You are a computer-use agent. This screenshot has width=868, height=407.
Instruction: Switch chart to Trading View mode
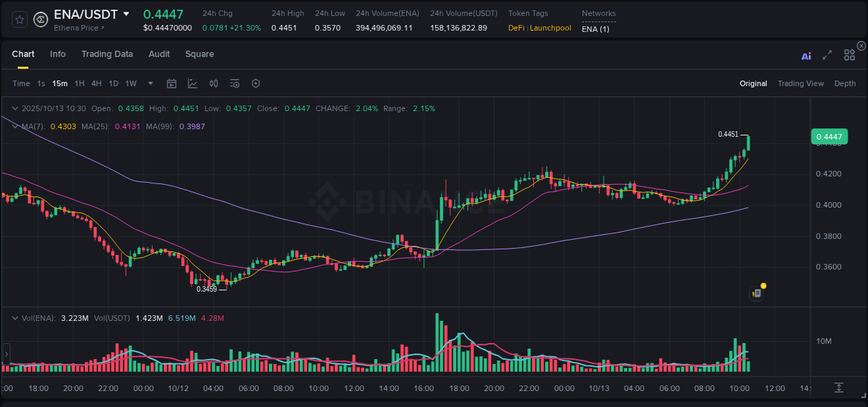(801, 83)
